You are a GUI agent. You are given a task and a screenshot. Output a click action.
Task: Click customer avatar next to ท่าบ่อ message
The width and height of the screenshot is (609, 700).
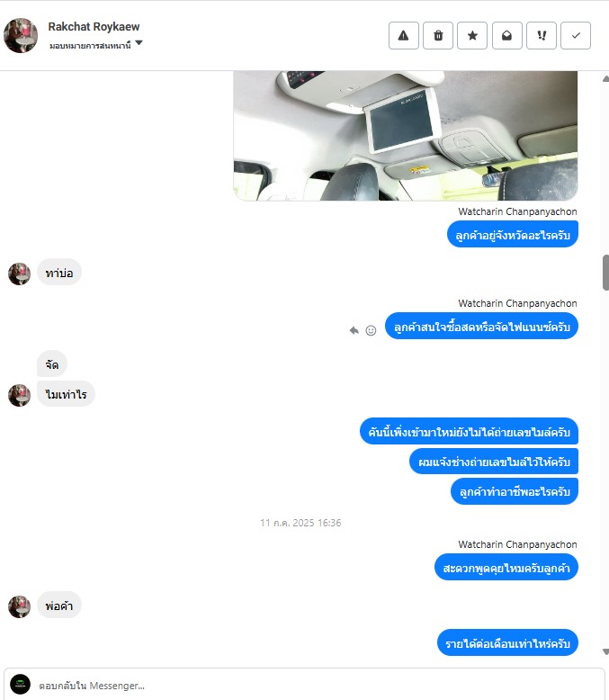(x=19, y=274)
